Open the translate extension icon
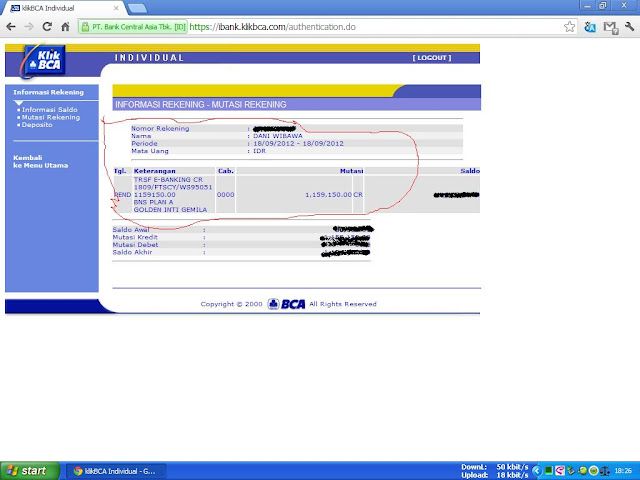This screenshot has height=480, width=640. click(590, 27)
